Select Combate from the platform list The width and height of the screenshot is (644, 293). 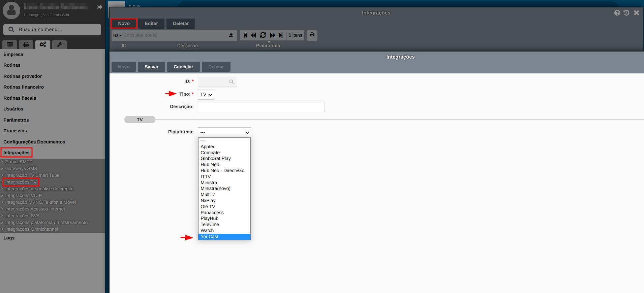tap(224, 153)
